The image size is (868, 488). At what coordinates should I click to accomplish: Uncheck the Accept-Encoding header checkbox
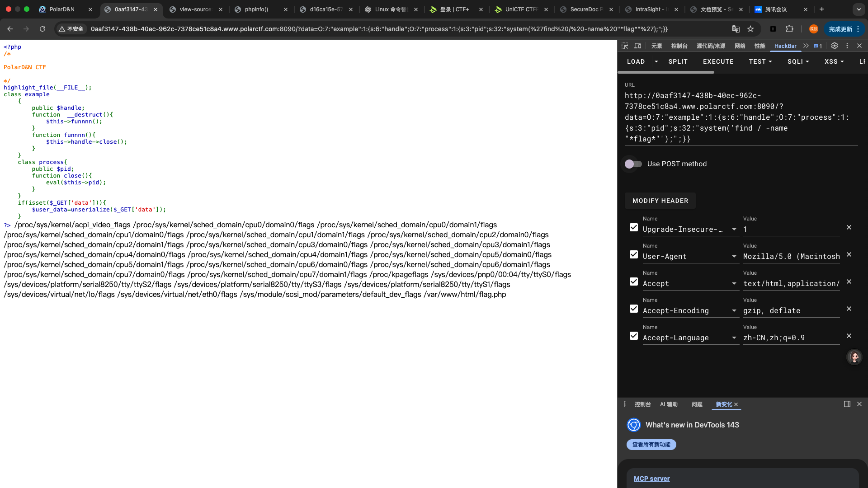634,309
